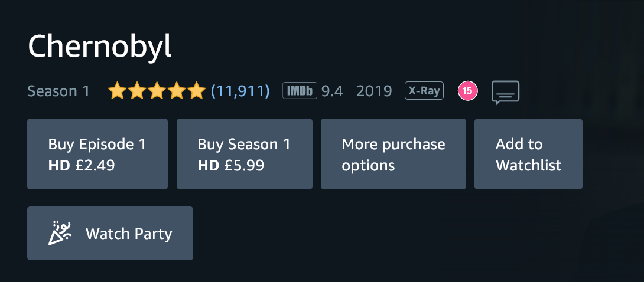
Task: Buy Season 1 in HD for £5.99
Action: tap(244, 154)
